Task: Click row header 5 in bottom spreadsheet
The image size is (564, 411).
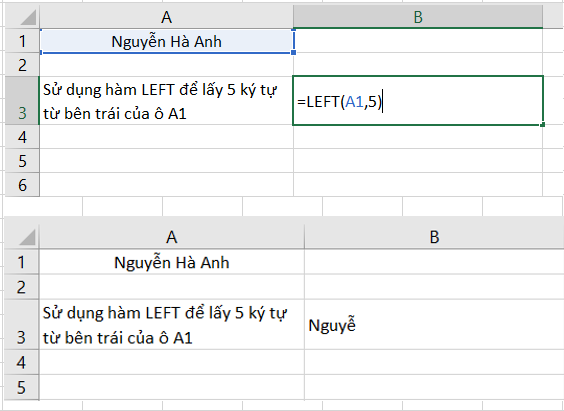Action: [x=22, y=387]
